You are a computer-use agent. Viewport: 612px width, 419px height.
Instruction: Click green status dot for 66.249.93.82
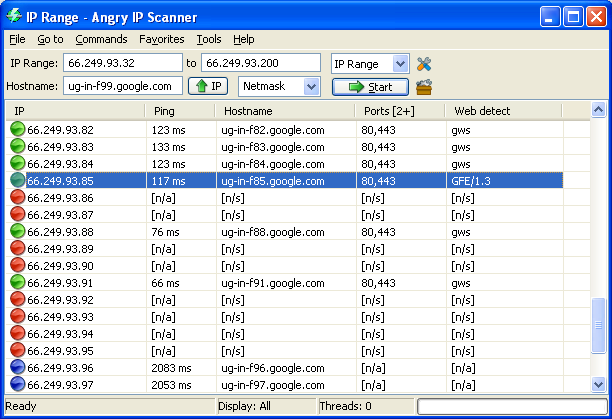17,129
